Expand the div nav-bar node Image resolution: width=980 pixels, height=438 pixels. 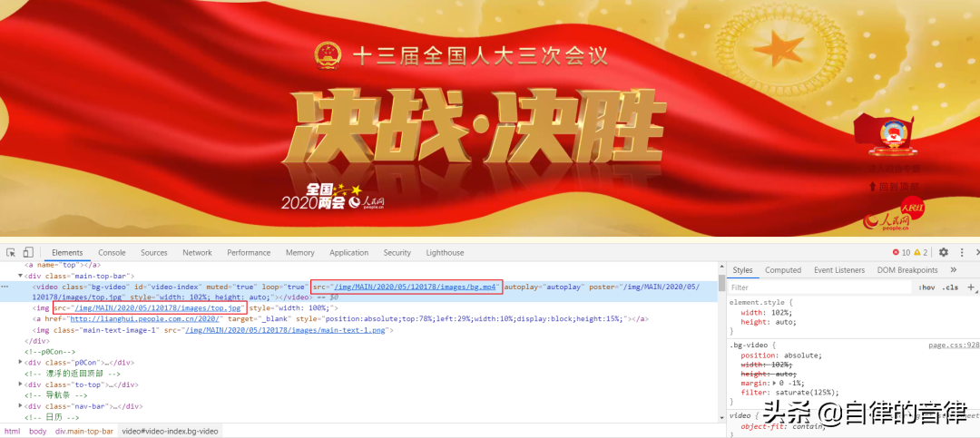tap(21, 406)
